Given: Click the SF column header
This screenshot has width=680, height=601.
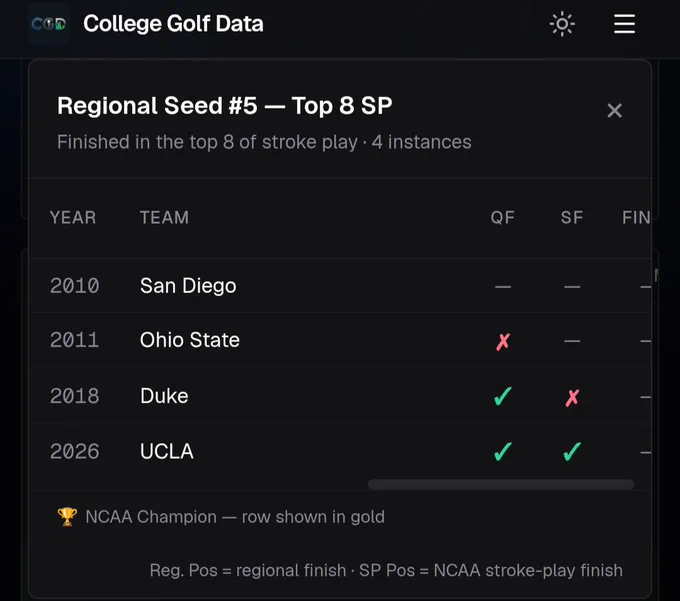Looking at the screenshot, I should pyautogui.click(x=572, y=218).
